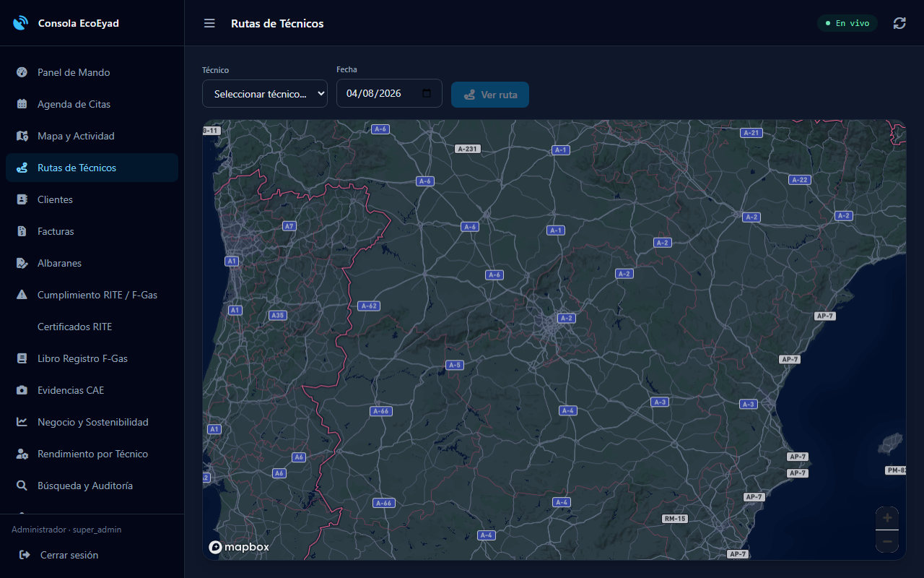Select Rutas de Técnicos menu item
Viewport: 924px width, 578px height.
click(92, 168)
